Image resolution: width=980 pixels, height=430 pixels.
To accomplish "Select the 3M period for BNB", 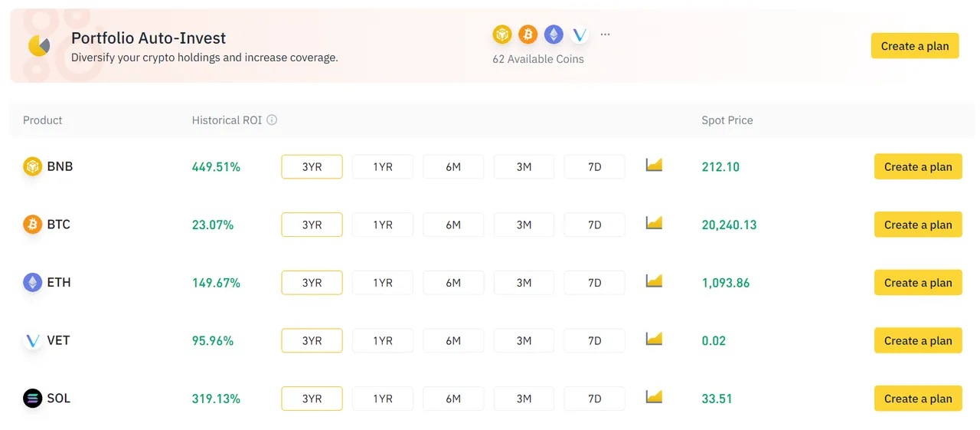I will point(524,166).
